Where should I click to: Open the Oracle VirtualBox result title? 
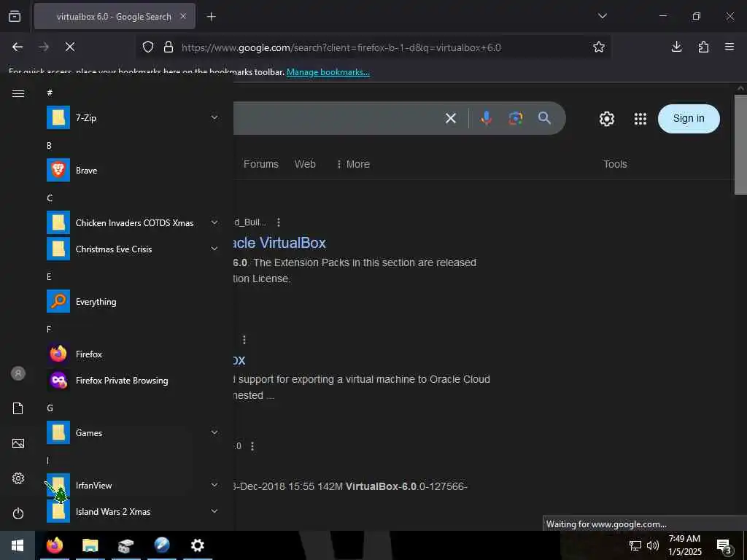click(x=279, y=243)
